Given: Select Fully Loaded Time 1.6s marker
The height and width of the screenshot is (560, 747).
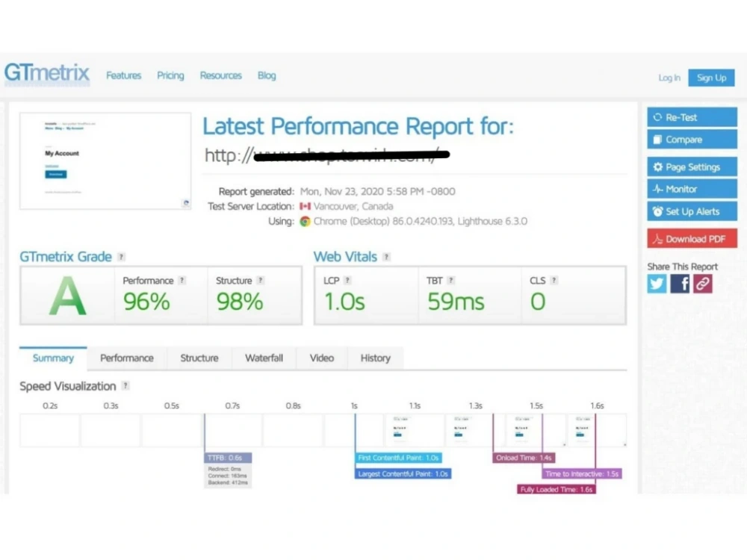Looking at the screenshot, I should (x=557, y=490).
